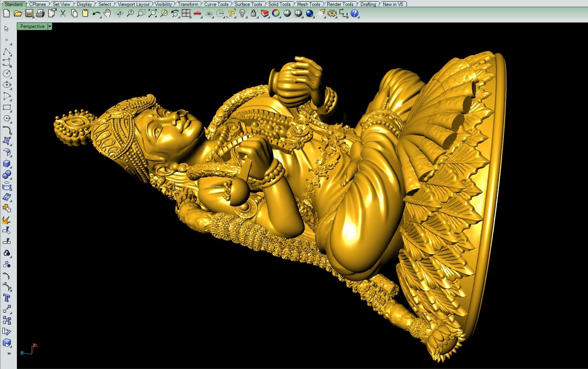The width and height of the screenshot is (588, 369).
Task: Click the Box solid tool icon
Action: point(7,164)
